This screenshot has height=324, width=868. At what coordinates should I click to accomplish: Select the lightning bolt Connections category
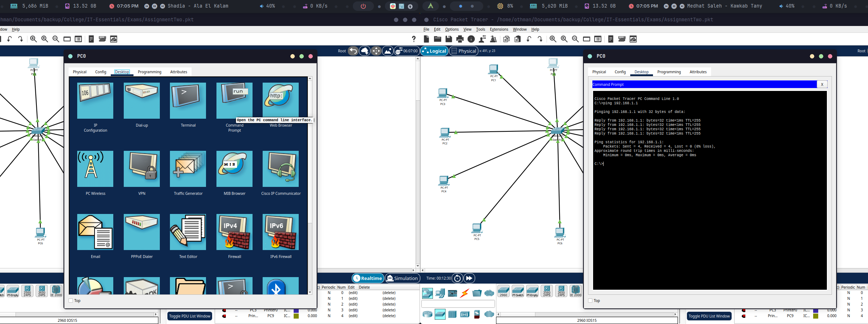point(465,293)
